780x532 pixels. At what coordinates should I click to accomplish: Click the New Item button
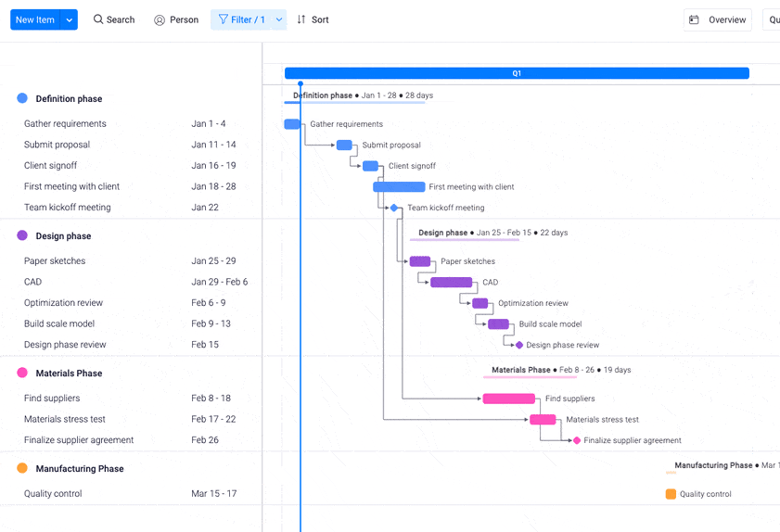coord(35,19)
